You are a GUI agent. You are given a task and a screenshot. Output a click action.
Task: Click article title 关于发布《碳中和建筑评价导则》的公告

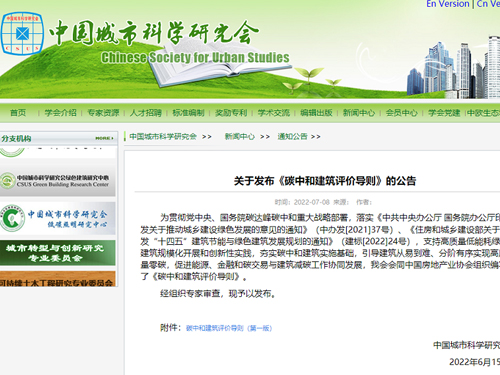coord(325,181)
